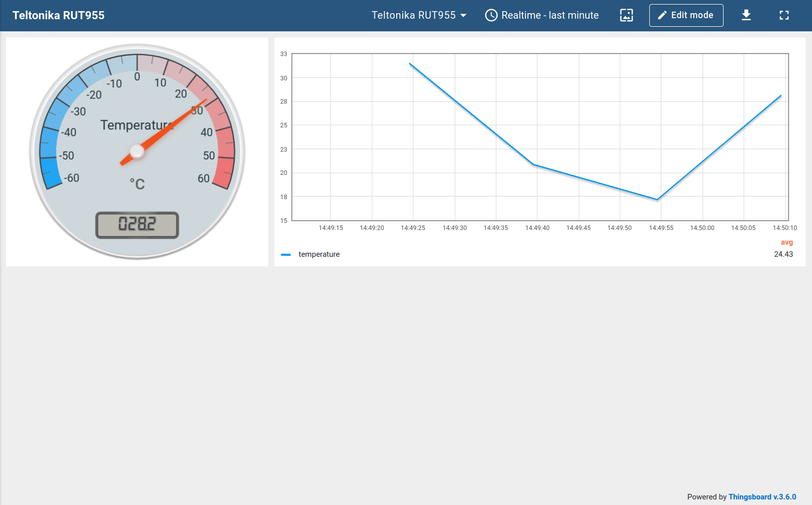
Task: Click the dashboard image icon in header
Action: click(626, 15)
